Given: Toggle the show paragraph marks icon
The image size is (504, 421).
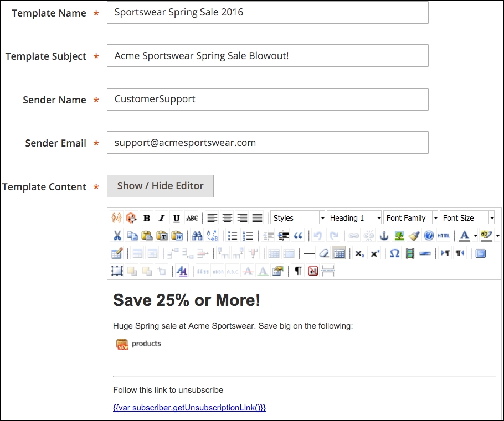Looking at the screenshot, I should click(298, 271).
